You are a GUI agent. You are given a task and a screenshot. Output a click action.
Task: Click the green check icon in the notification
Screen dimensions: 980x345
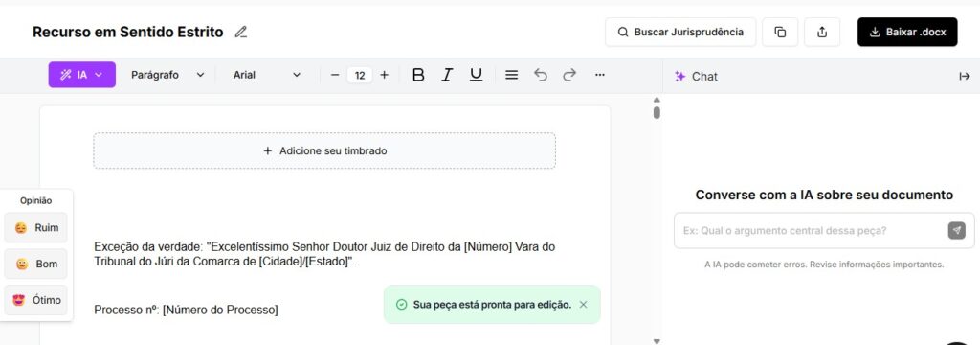coord(402,305)
